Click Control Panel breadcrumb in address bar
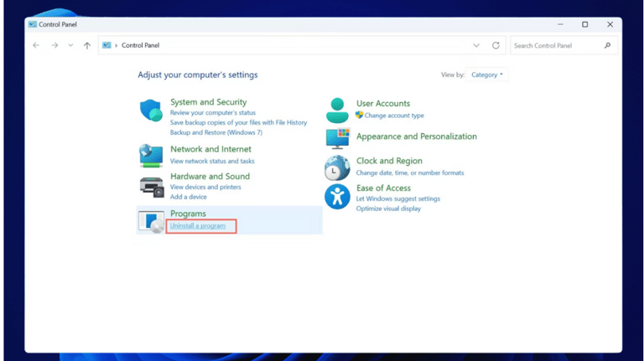Screen dimensions: 644x361 [141, 45]
